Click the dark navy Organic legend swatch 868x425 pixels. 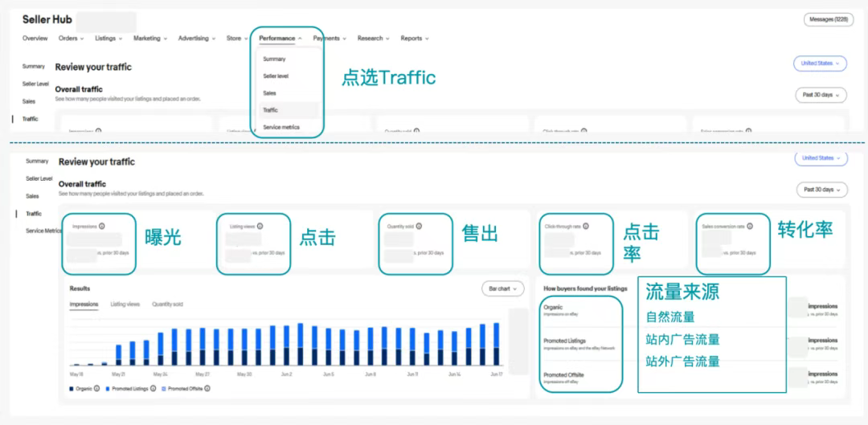[x=72, y=389]
